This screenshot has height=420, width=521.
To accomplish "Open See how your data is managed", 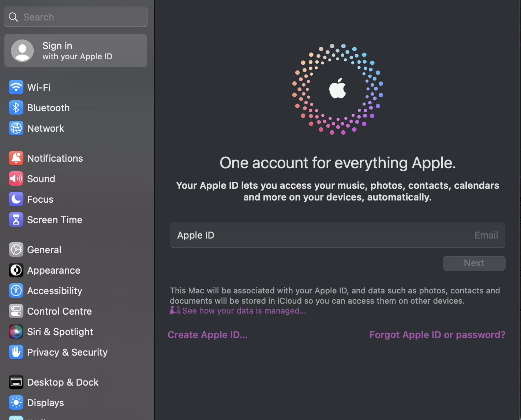I will 244,311.
